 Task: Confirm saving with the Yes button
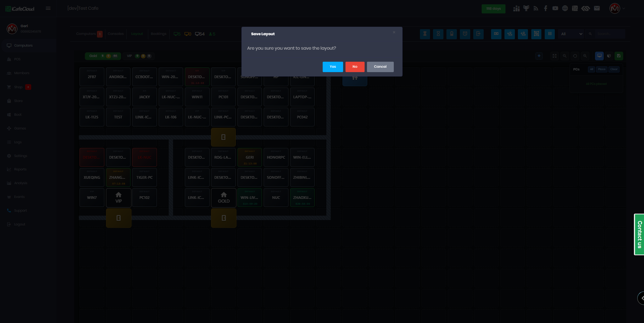[332, 67]
